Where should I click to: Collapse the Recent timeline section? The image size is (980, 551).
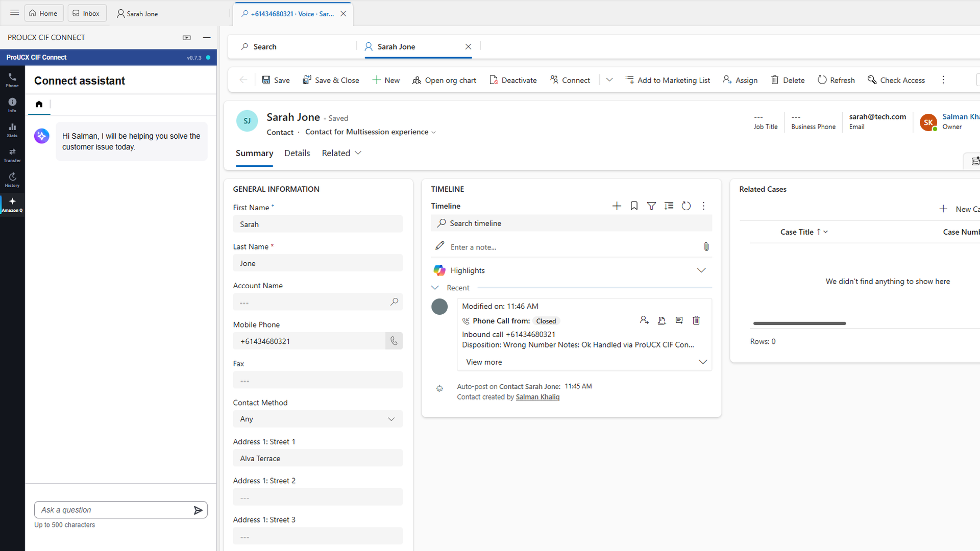435,288
